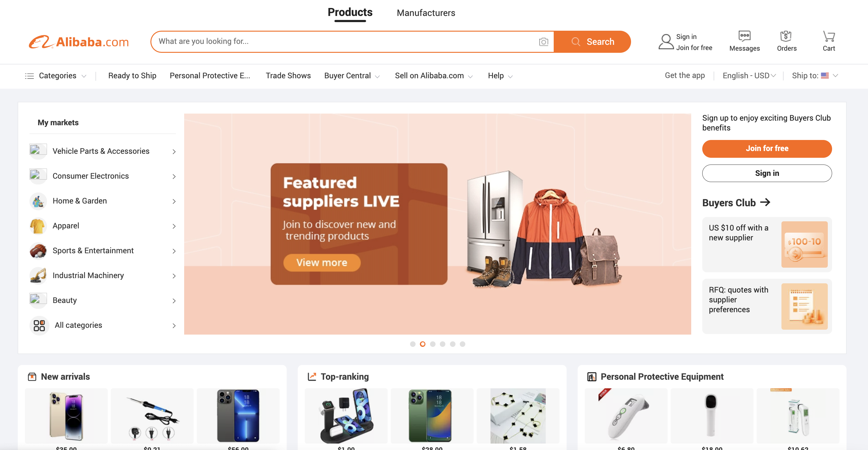868x450 pixels.
Task: Click the user profile icon
Action: [x=666, y=42]
